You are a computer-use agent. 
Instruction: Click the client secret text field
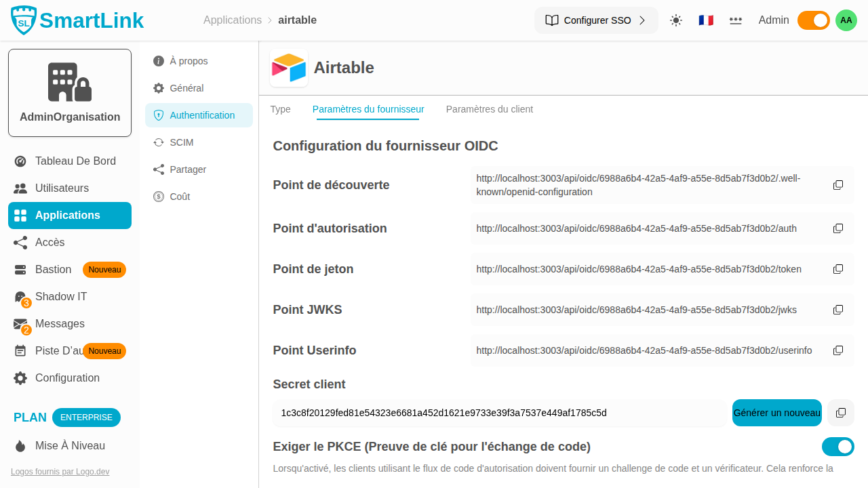tap(498, 413)
